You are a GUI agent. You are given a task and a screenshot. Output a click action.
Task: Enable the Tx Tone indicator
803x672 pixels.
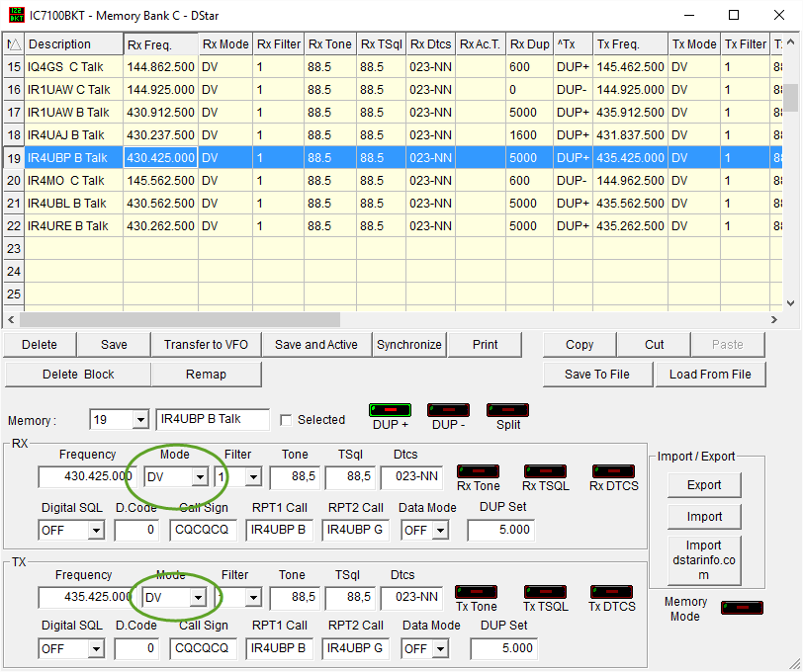click(x=477, y=592)
